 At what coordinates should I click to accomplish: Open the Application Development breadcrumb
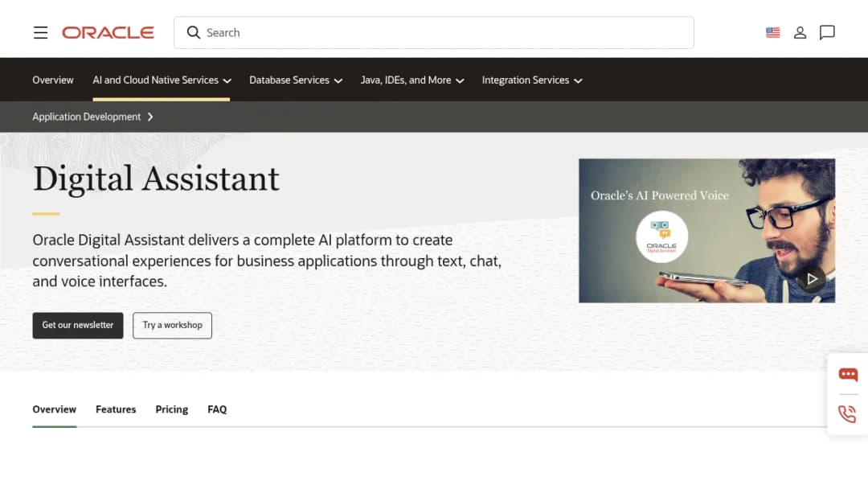click(x=86, y=117)
